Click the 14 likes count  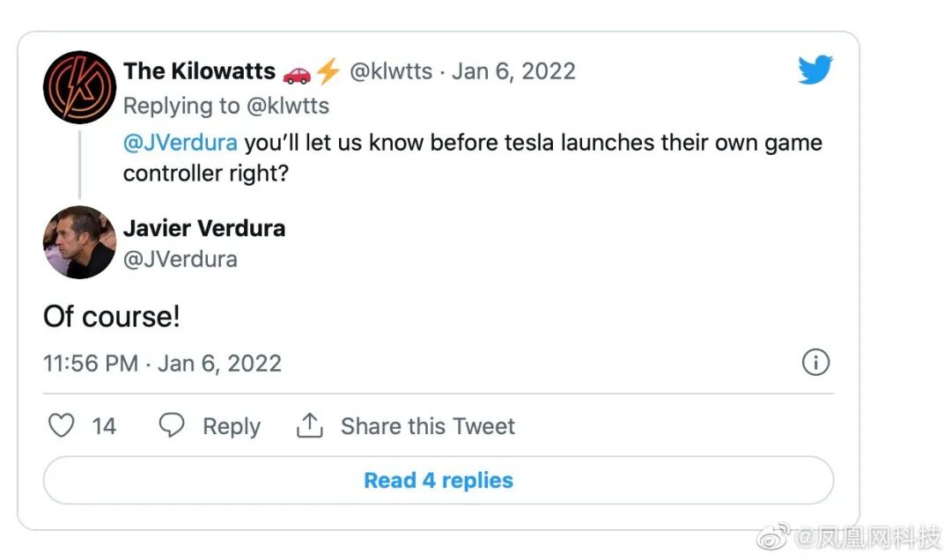pyautogui.click(x=104, y=427)
